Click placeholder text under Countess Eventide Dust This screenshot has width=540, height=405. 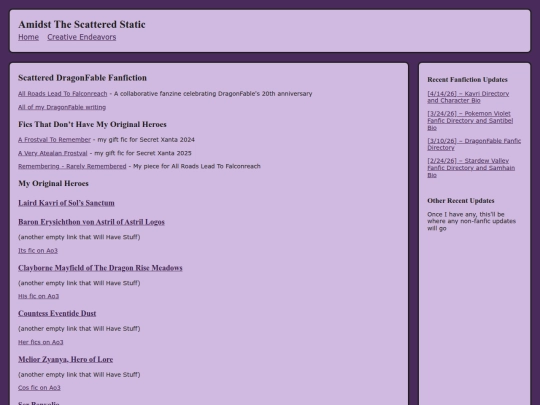point(79,329)
